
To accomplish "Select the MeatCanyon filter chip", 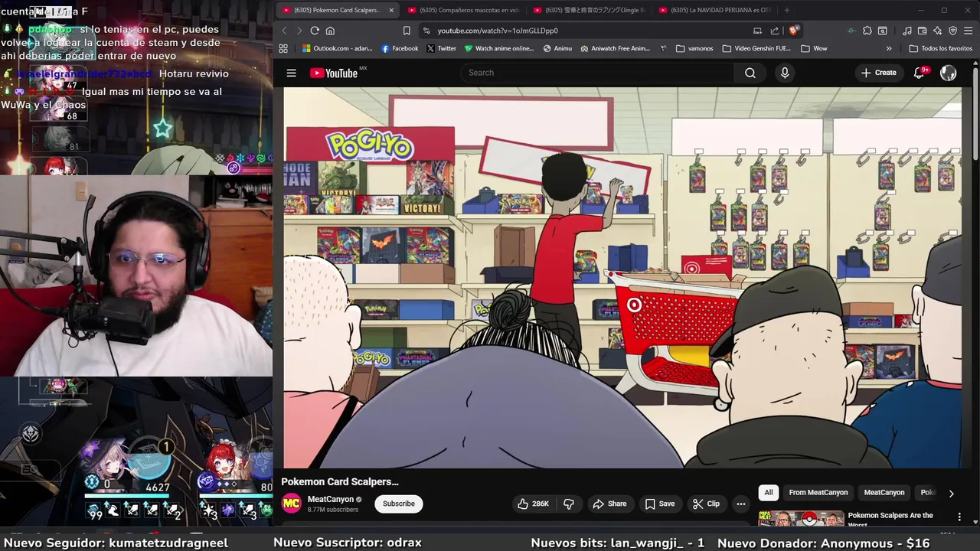I will pos(884,493).
